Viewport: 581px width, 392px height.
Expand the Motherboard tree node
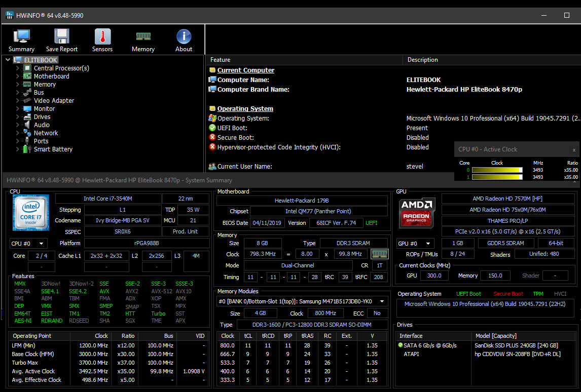(x=17, y=76)
